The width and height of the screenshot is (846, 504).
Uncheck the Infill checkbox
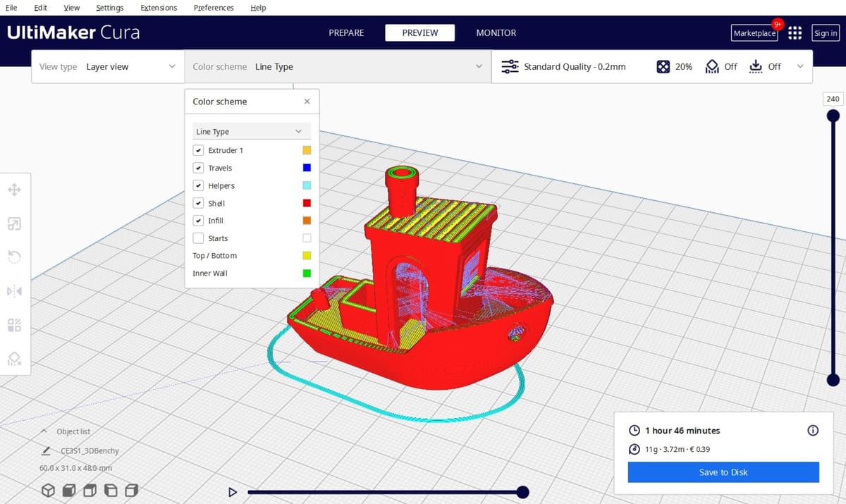tap(198, 221)
